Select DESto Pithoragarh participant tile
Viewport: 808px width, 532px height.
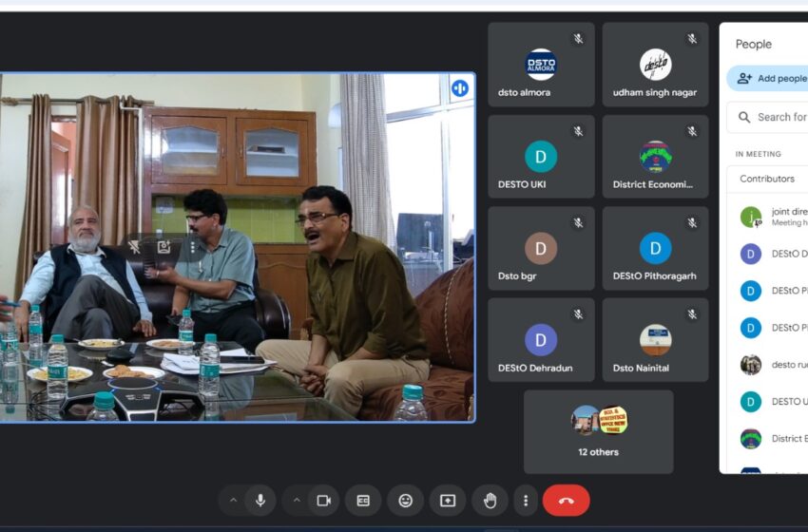click(655, 251)
